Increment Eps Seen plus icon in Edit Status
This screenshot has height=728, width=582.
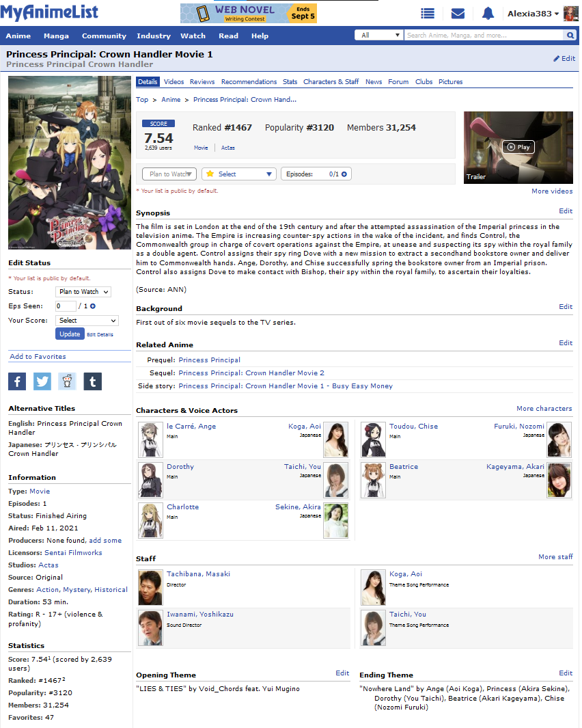pyautogui.click(x=93, y=306)
